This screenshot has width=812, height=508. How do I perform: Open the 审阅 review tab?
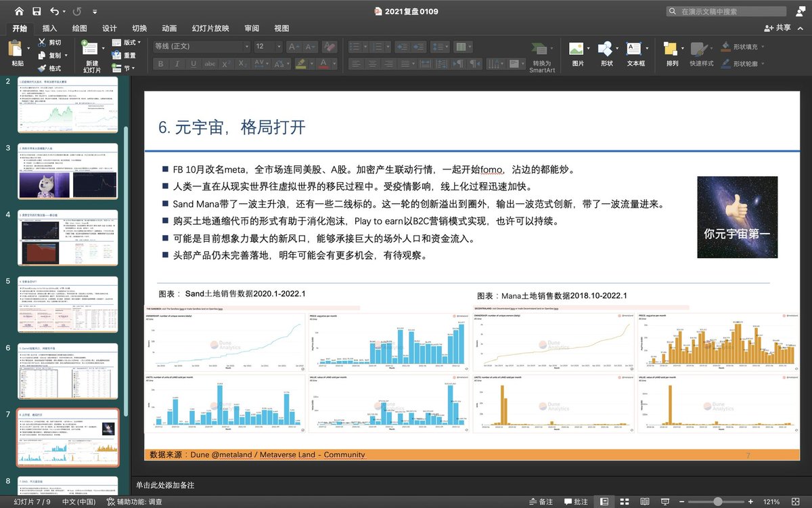(x=252, y=28)
